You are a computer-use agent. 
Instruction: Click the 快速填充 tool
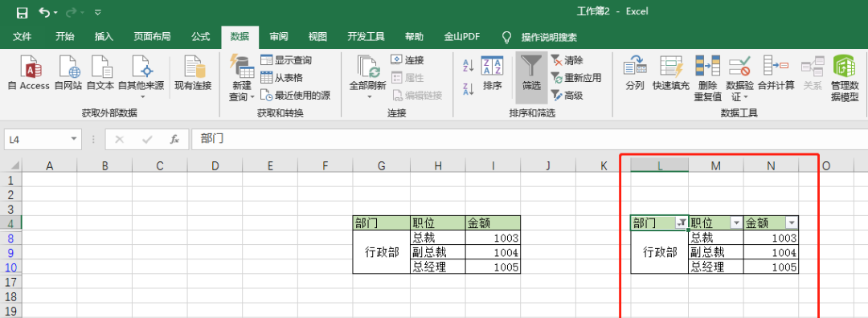pos(671,73)
